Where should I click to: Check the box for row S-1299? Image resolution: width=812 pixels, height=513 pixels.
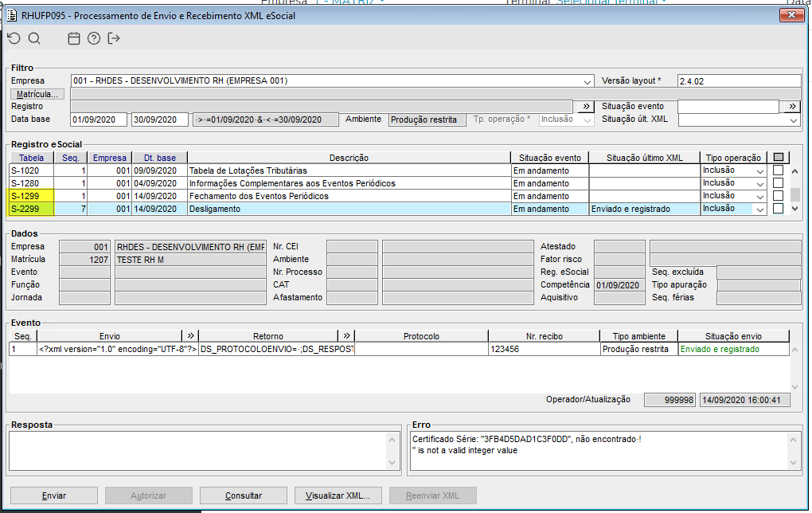(778, 195)
